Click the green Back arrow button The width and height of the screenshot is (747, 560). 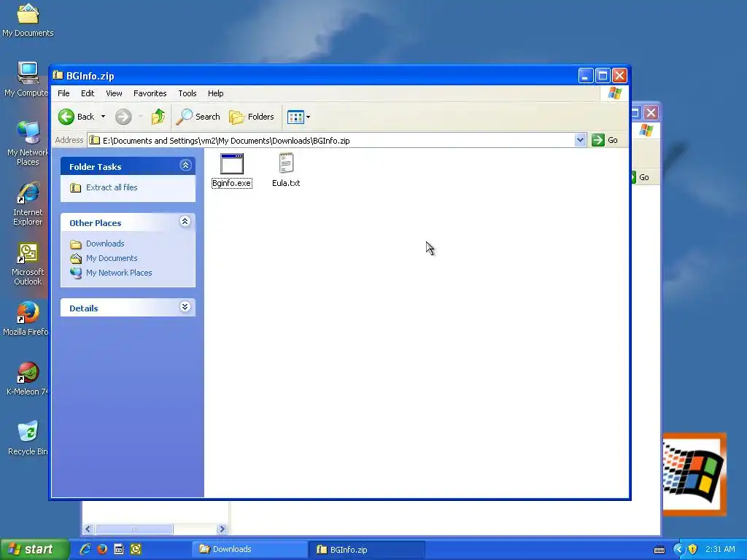pyautogui.click(x=66, y=117)
